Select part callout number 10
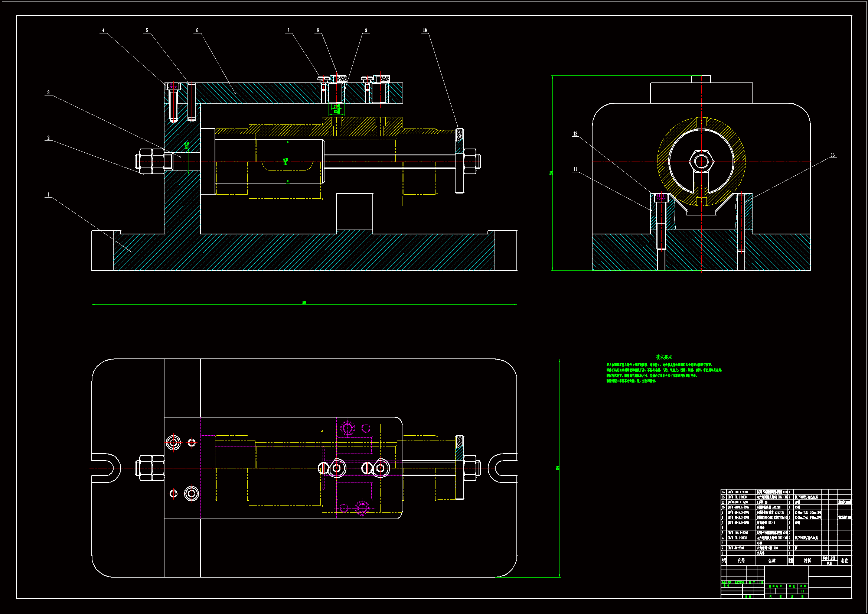 425,30
